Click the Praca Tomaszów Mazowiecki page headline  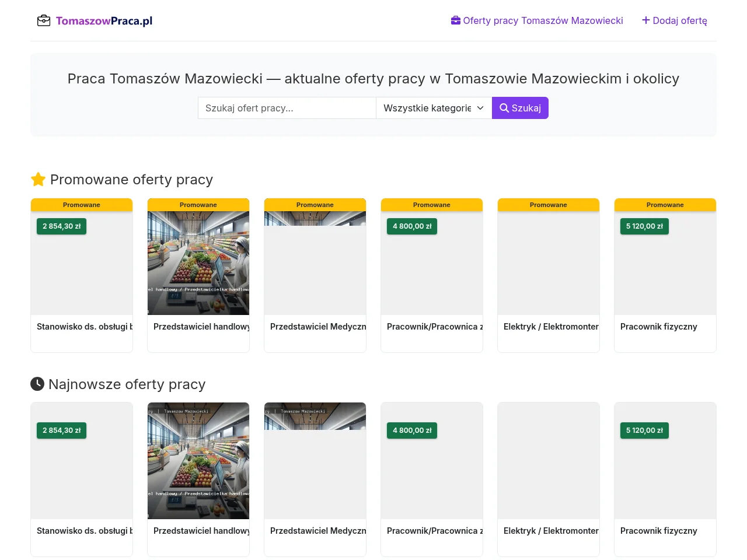[x=373, y=79]
